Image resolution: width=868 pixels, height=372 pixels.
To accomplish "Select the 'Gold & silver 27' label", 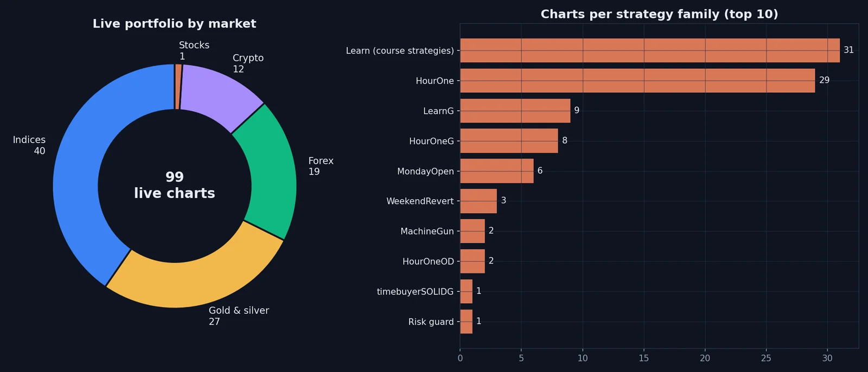I will pyautogui.click(x=239, y=316).
